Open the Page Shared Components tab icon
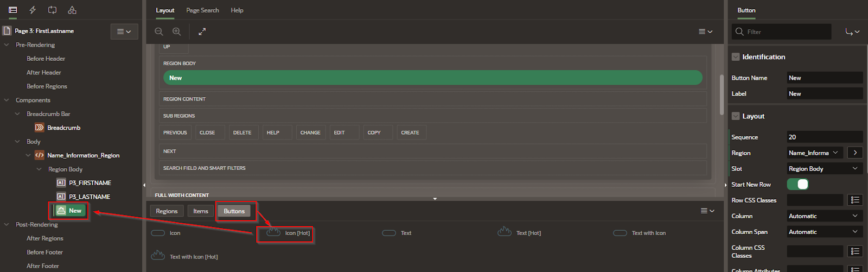The height and width of the screenshot is (272, 868). [72, 10]
